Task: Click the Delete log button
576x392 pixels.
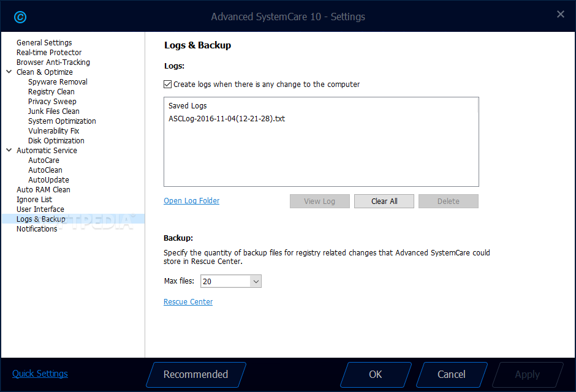Action: tap(448, 201)
